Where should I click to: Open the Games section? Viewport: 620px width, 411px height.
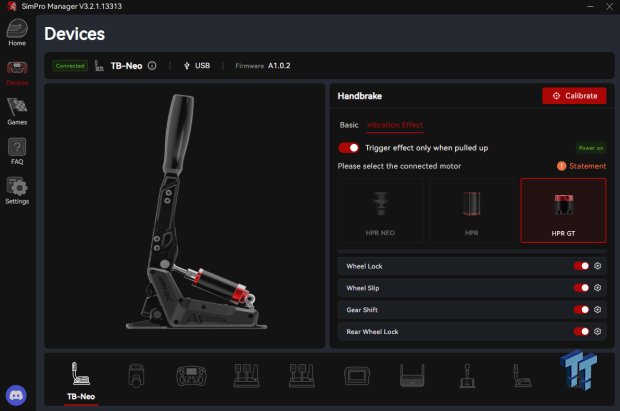[x=17, y=112]
